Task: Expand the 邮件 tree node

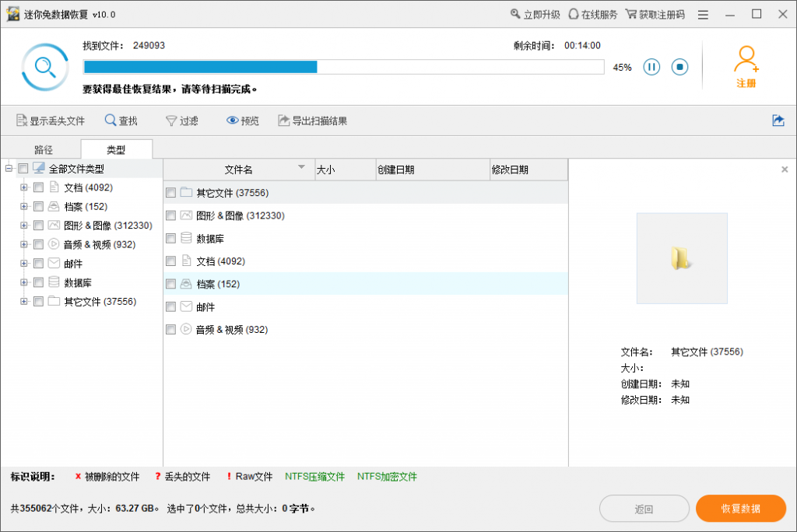Action: pos(24,263)
